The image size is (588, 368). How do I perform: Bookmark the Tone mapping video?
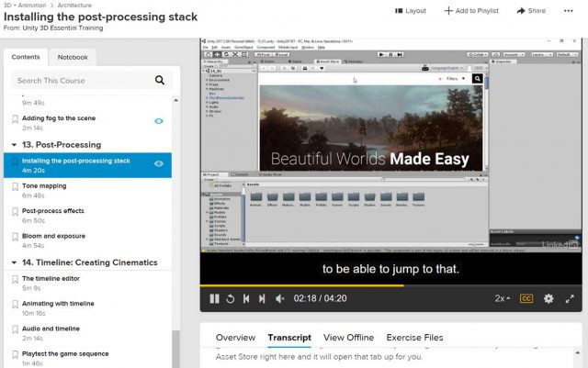coord(15,186)
